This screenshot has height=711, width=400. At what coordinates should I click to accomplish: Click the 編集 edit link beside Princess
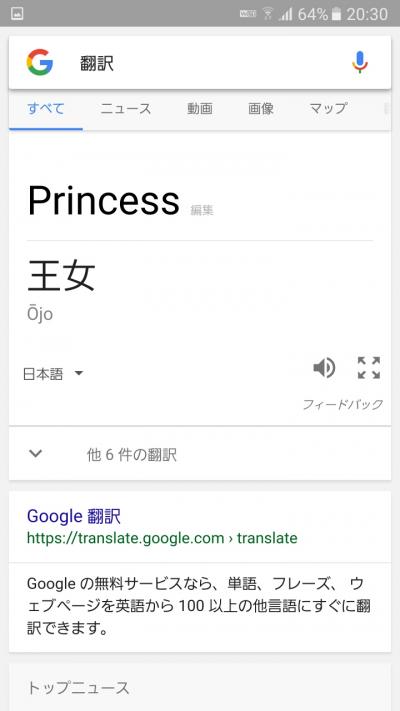coord(202,210)
